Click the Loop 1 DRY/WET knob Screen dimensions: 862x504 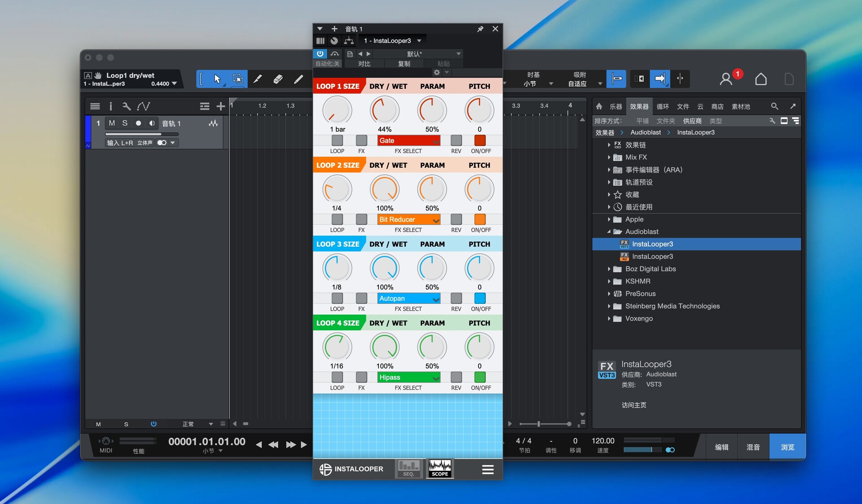coord(385,110)
